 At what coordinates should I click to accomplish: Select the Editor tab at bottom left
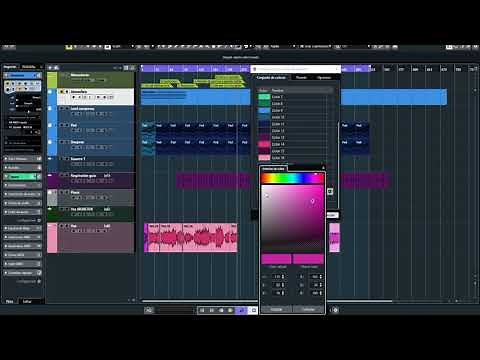coord(27,301)
